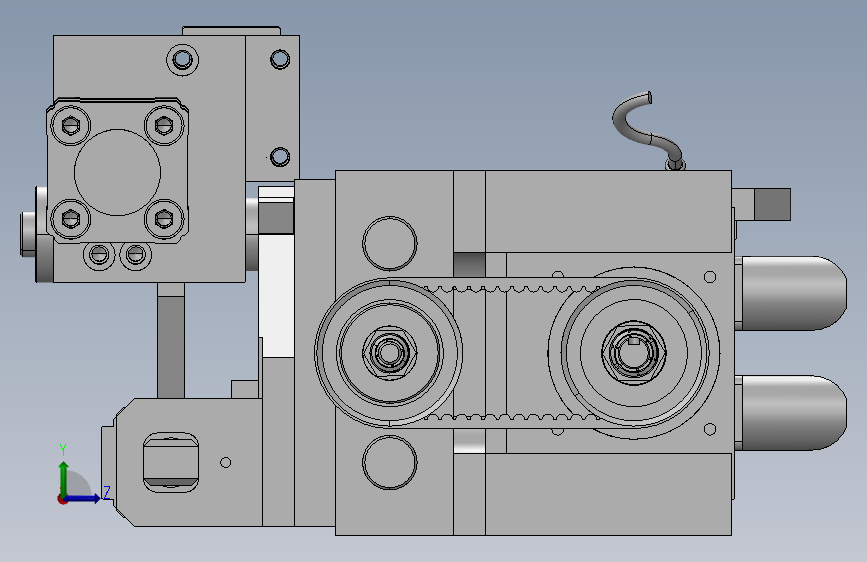Select the counterbored hole at the top of the upper-left block

coord(182,59)
